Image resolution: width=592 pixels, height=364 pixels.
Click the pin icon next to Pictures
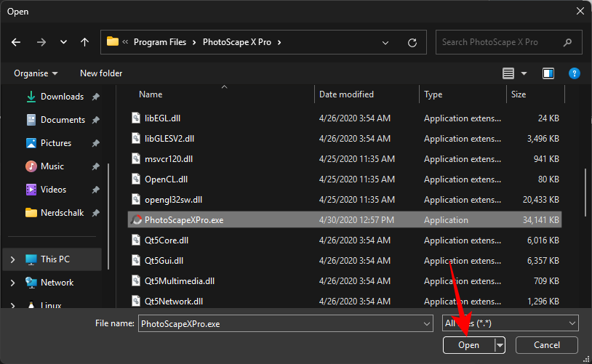pos(96,143)
